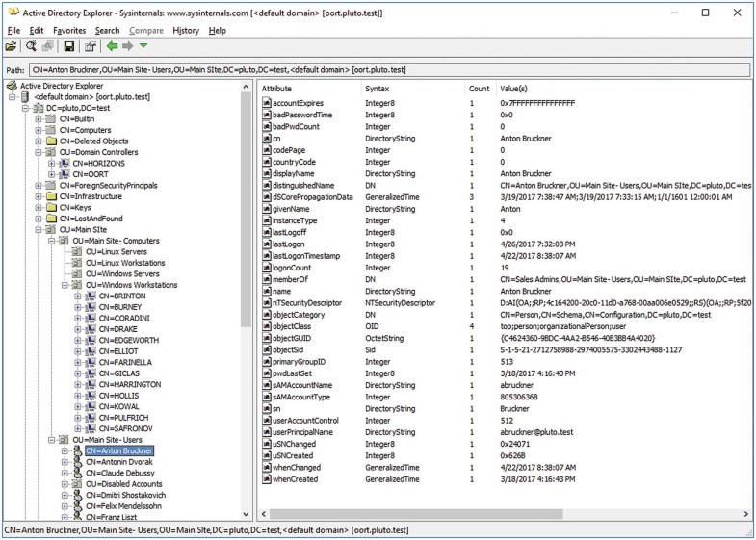The width and height of the screenshot is (756, 540).
Task: Click the CN=DRAKE computer icon
Action: pos(91,329)
